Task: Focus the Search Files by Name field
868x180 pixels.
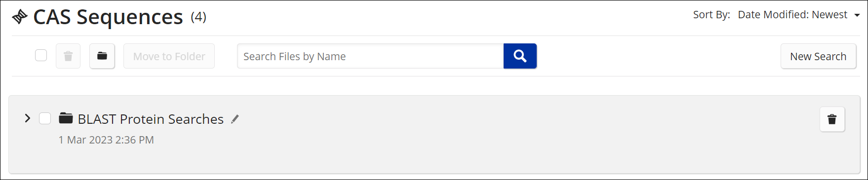Action: (x=370, y=56)
